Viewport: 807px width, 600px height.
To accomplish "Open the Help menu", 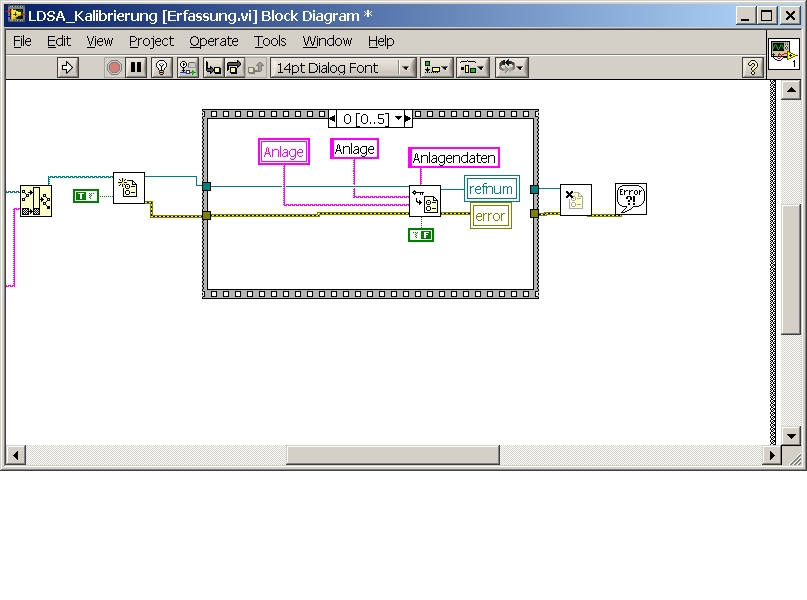I will click(x=381, y=41).
